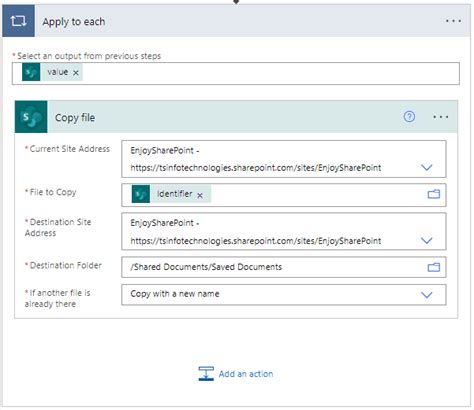Click Select an output from previous steps label
The height and width of the screenshot is (410, 474).
tap(89, 56)
